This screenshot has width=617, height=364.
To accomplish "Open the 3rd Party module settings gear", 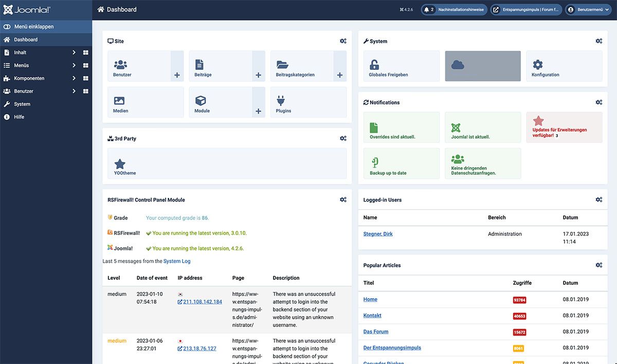I will pos(343,138).
